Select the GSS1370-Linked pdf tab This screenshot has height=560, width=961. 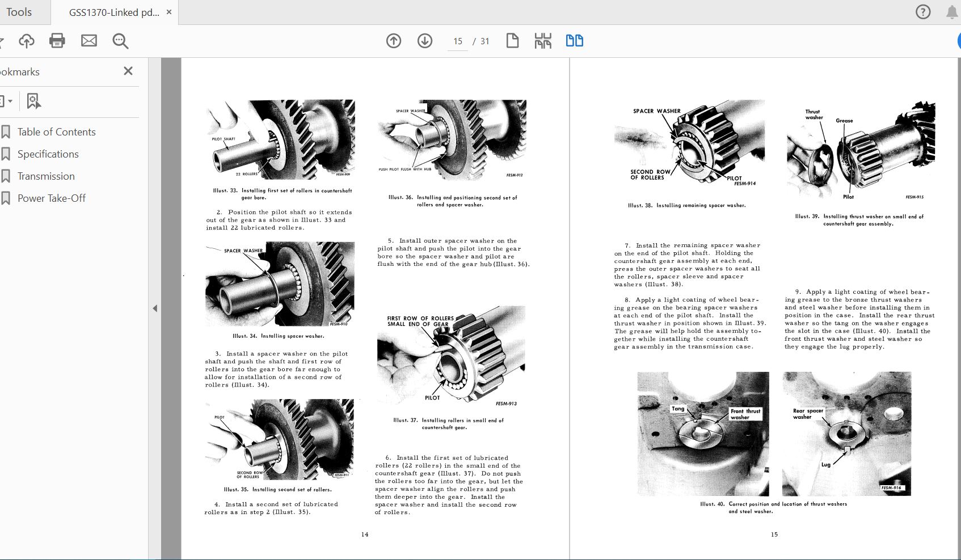pyautogui.click(x=114, y=12)
